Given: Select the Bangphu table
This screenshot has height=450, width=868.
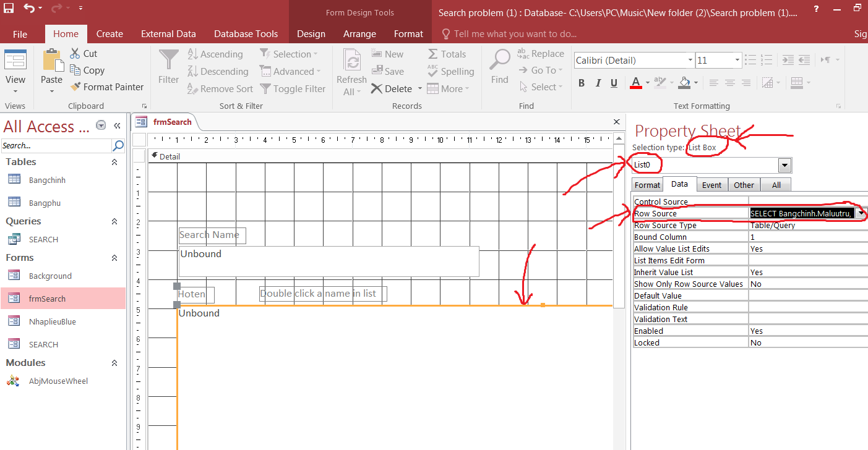Looking at the screenshot, I should click(x=45, y=203).
